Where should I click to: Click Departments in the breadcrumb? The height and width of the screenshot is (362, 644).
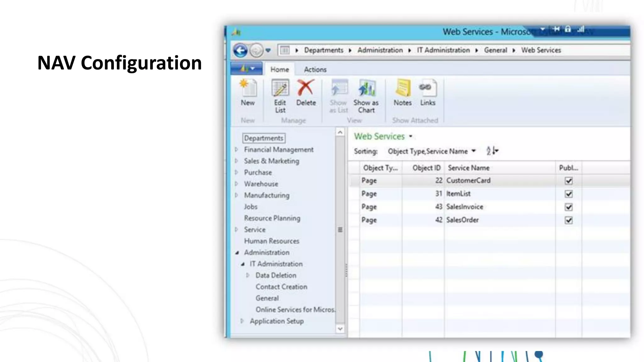click(x=324, y=50)
